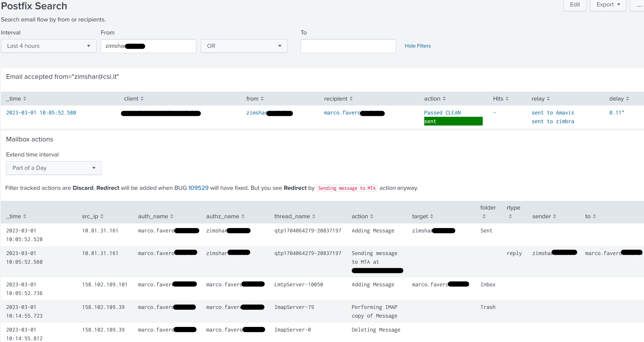The image size is (644, 342).
Task: Sort mailbox table by action column
Action: (362, 216)
